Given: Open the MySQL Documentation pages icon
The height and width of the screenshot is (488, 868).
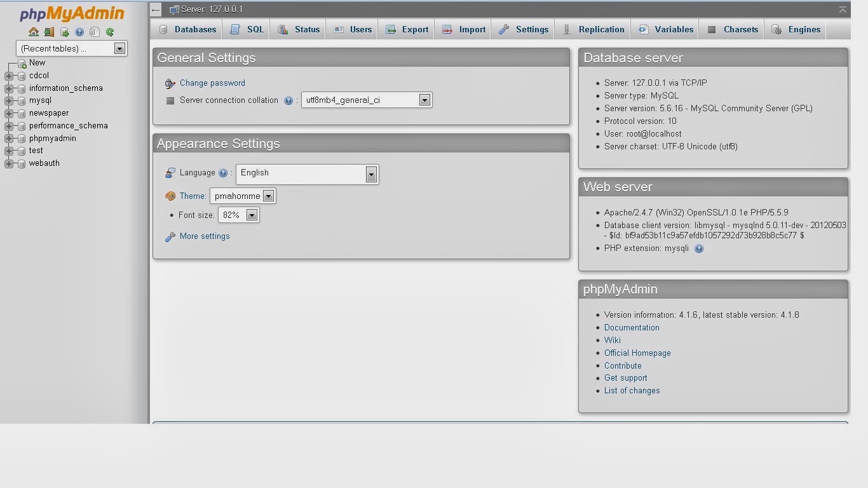Looking at the screenshot, I should (x=95, y=32).
